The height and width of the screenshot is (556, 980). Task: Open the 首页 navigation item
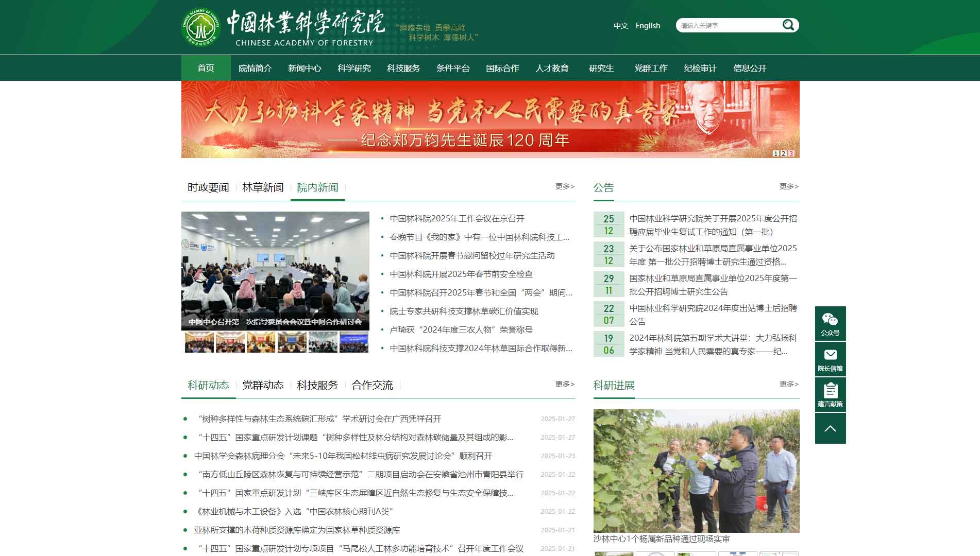pos(206,68)
